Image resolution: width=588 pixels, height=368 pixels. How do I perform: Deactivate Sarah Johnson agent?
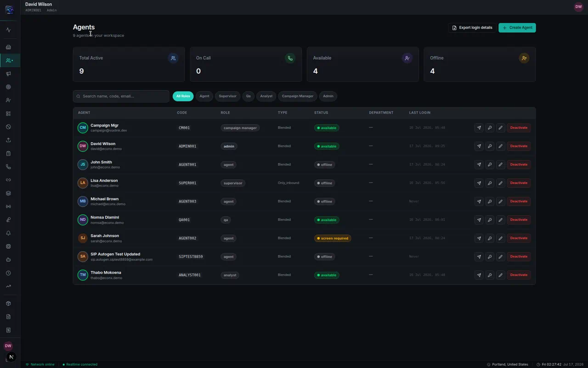(x=519, y=238)
